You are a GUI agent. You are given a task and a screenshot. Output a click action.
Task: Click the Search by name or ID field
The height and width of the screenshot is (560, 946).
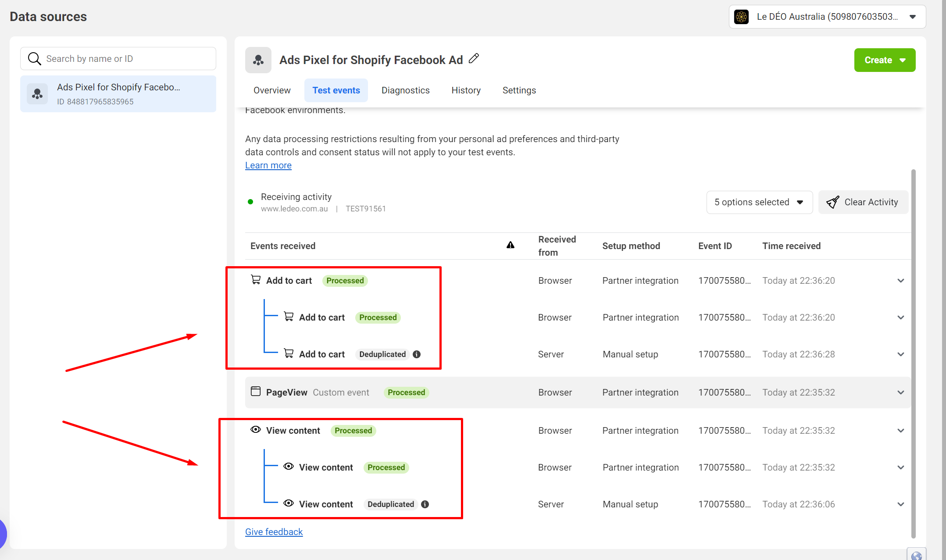pos(118,58)
